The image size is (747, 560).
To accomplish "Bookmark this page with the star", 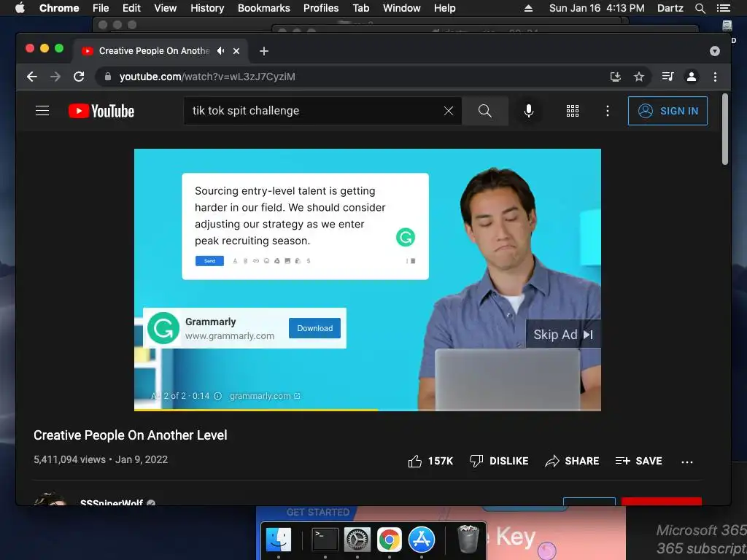I will coord(639,77).
